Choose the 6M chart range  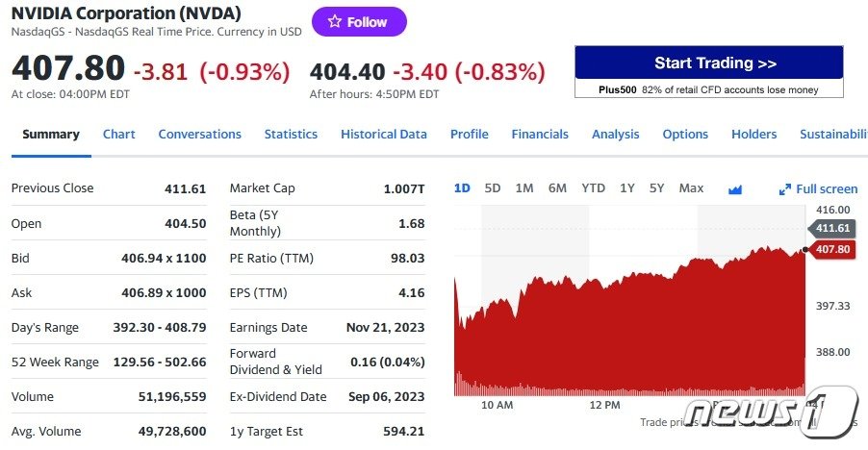pyautogui.click(x=557, y=188)
